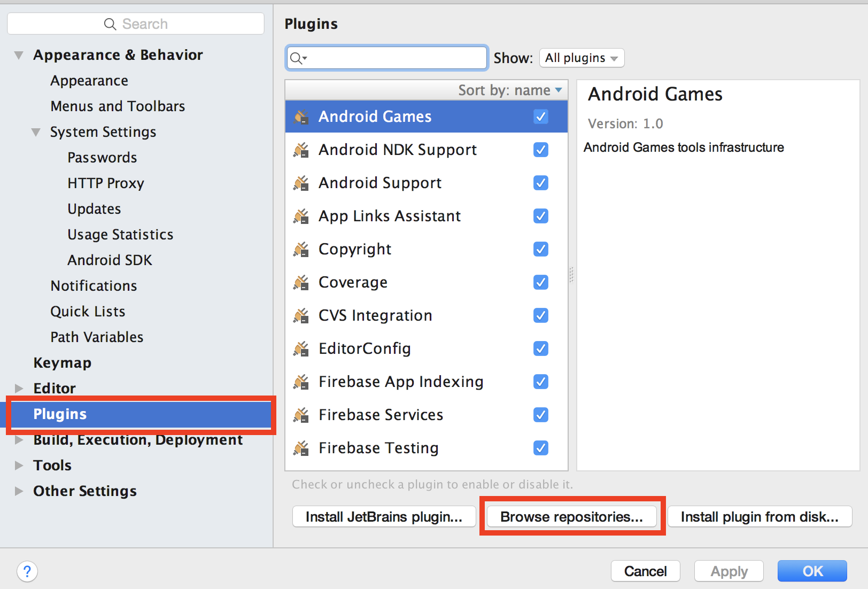
Task: Select Appearance in settings tree
Action: click(89, 81)
